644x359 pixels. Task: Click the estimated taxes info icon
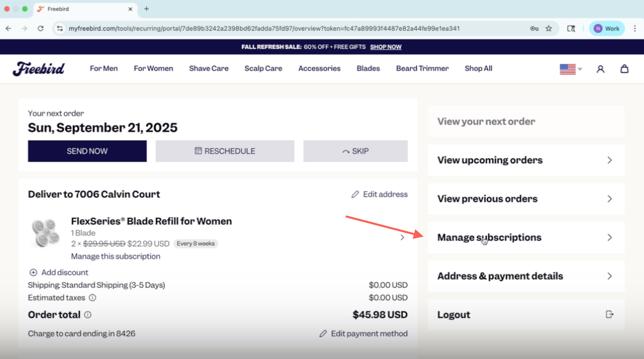click(x=92, y=298)
